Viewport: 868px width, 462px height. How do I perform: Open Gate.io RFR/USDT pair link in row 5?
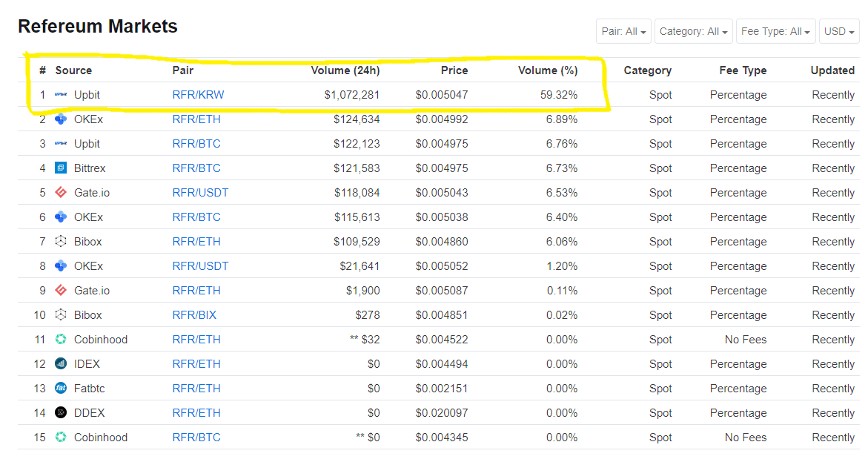pos(200,192)
